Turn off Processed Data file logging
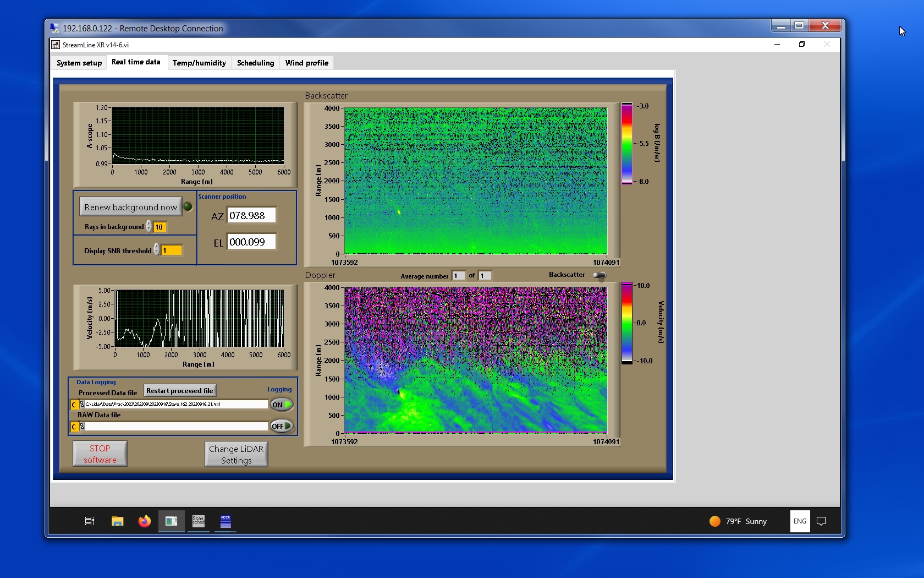The width and height of the screenshot is (924, 578). tap(281, 405)
